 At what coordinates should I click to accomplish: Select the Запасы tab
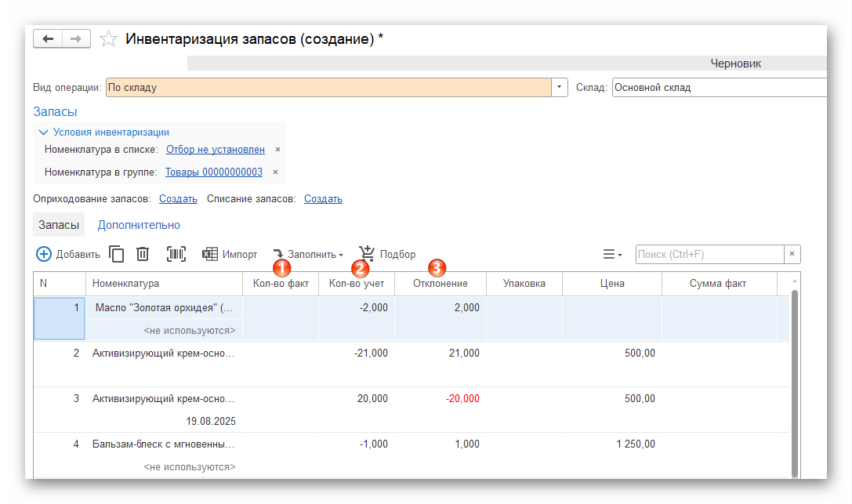click(x=59, y=225)
